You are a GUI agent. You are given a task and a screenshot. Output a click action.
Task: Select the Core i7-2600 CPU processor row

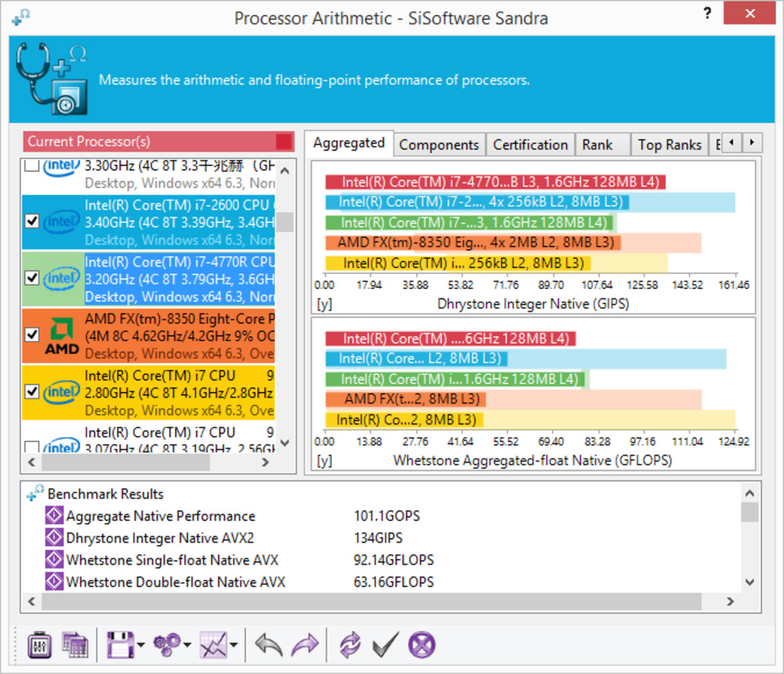point(148,222)
